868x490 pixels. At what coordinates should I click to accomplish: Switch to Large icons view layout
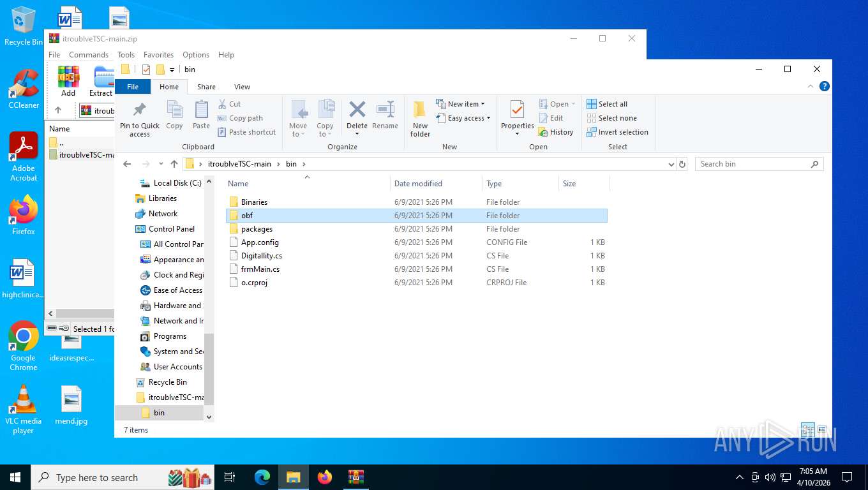[822, 430]
